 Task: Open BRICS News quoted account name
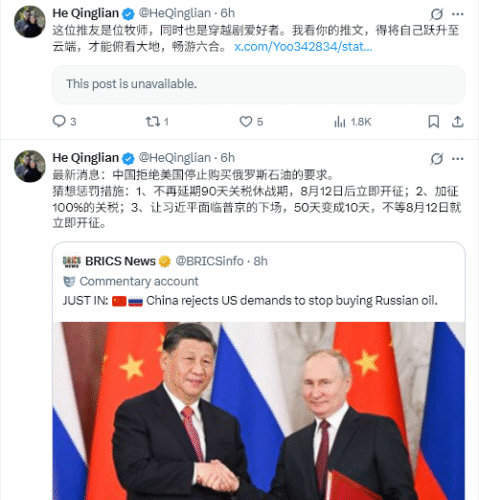120,261
